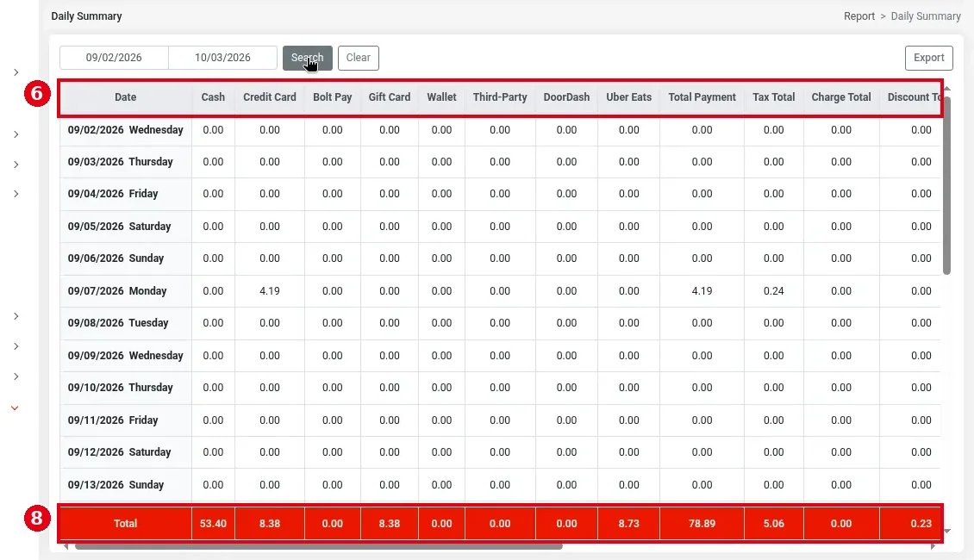The width and height of the screenshot is (974, 560).
Task: Edit the start date field 09/02/2026
Action: [x=114, y=58]
